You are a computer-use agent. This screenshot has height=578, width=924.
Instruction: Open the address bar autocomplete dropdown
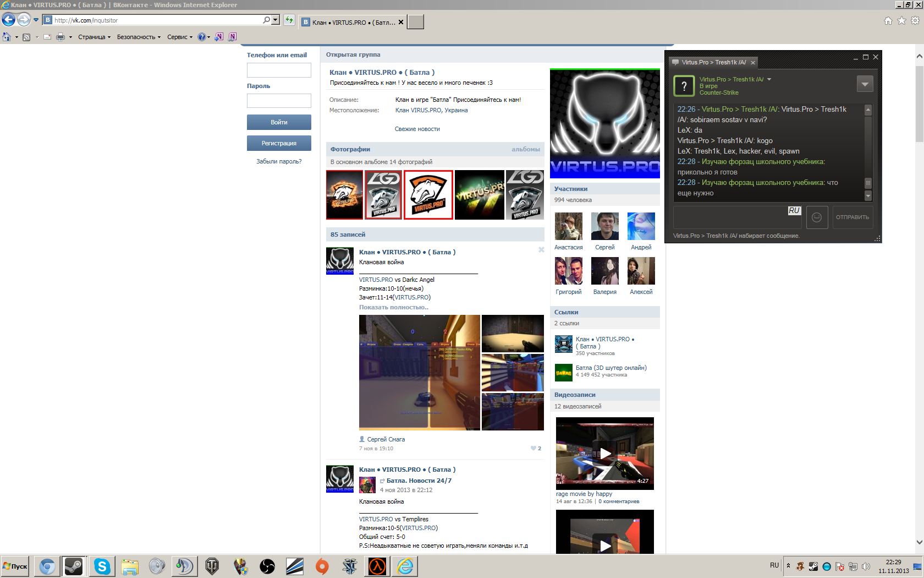coord(275,20)
